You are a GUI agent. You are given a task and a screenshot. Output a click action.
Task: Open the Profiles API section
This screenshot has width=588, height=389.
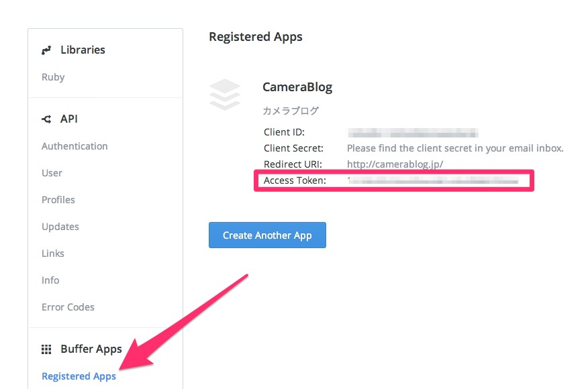(58, 200)
